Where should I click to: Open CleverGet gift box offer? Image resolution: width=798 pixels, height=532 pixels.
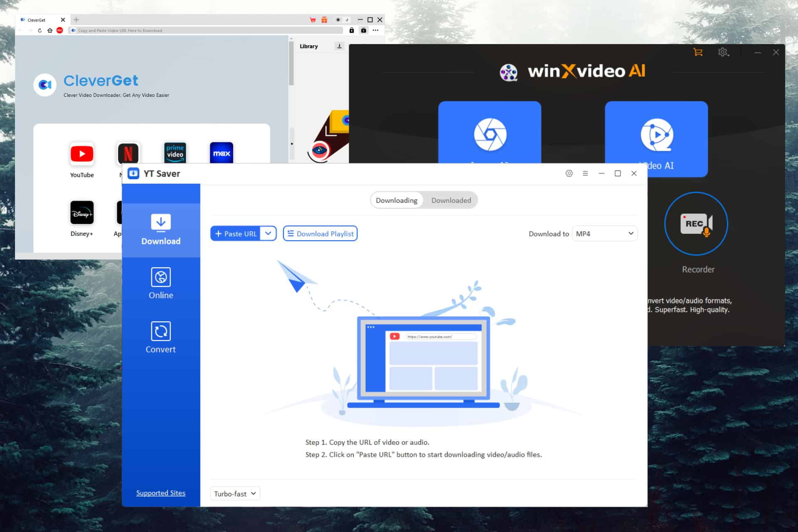(x=324, y=20)
